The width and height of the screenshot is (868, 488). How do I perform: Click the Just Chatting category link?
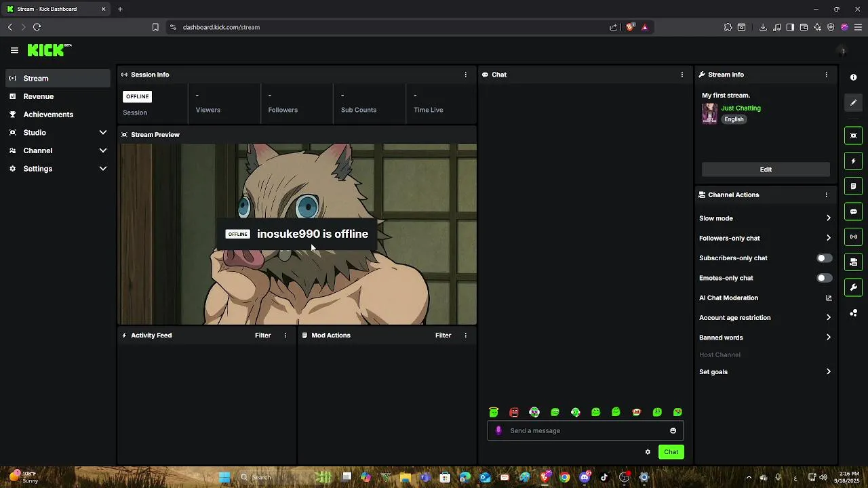[x=741, y=108]
